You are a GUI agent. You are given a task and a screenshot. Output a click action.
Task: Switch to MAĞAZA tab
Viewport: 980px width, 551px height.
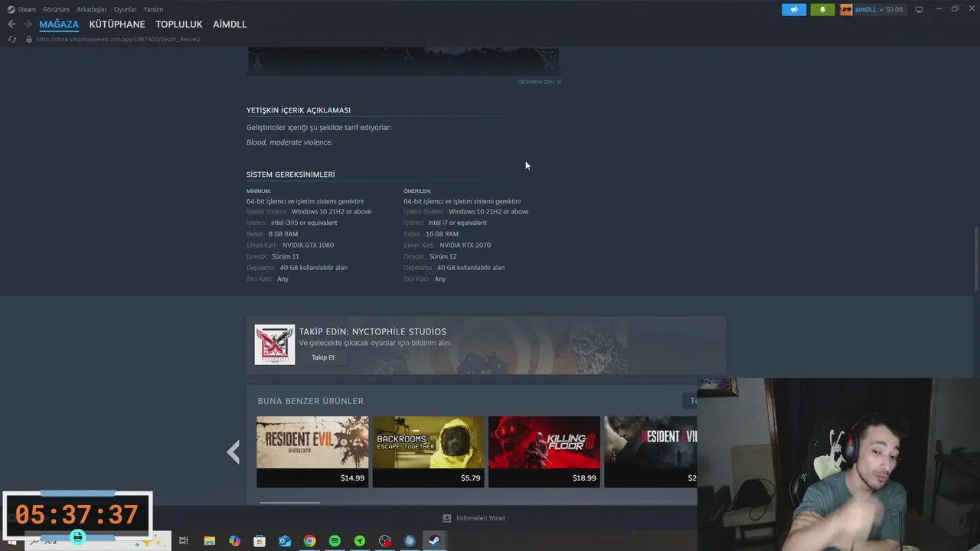click(59, 24)
